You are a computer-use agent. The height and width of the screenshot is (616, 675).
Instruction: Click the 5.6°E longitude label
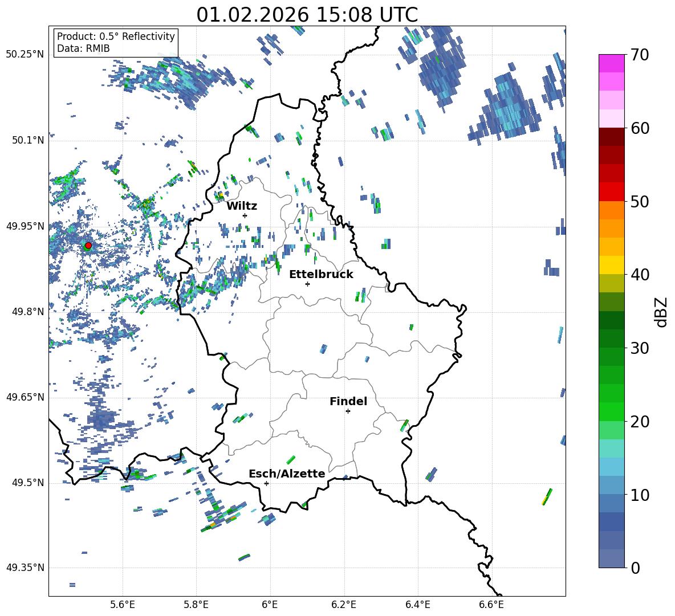click(123, 605)
